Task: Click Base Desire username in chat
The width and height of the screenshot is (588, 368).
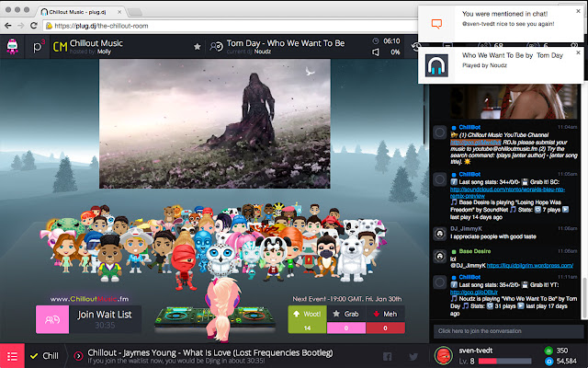Action: (475, 251)
